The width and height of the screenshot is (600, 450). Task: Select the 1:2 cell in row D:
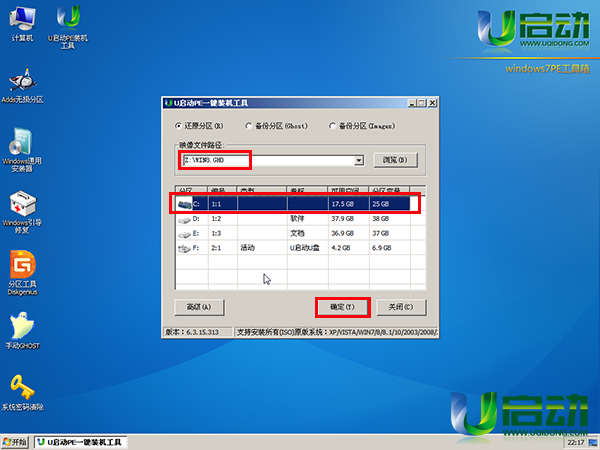(x=223, y=219)
